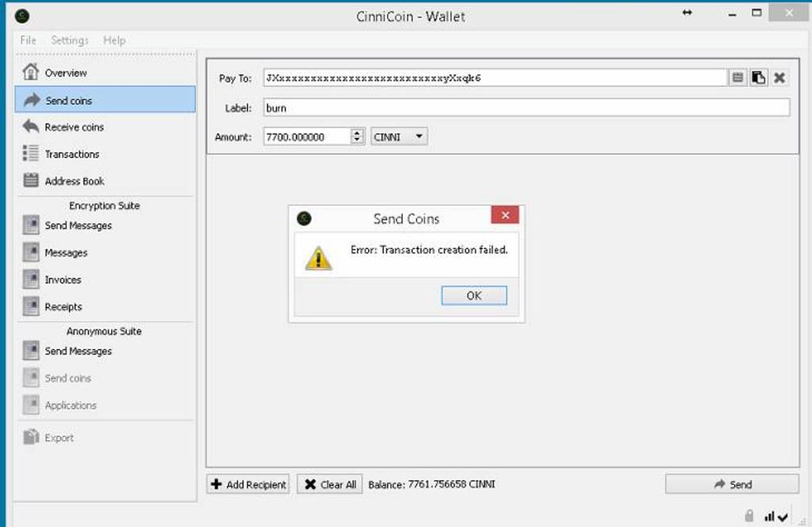The image size is (812, 527).
Task: Open Messages in the Encryption Suite
Action: (x=105, y=253)
